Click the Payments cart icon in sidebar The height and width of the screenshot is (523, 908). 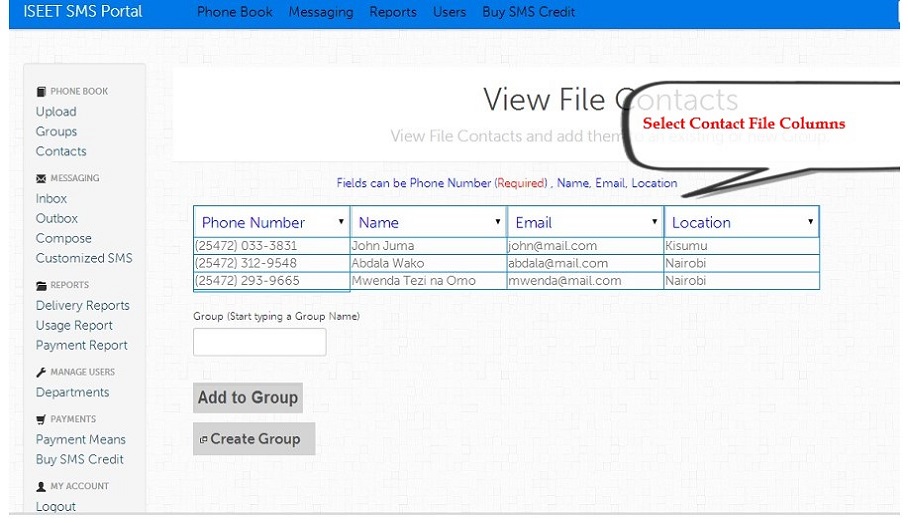(41, 420)
